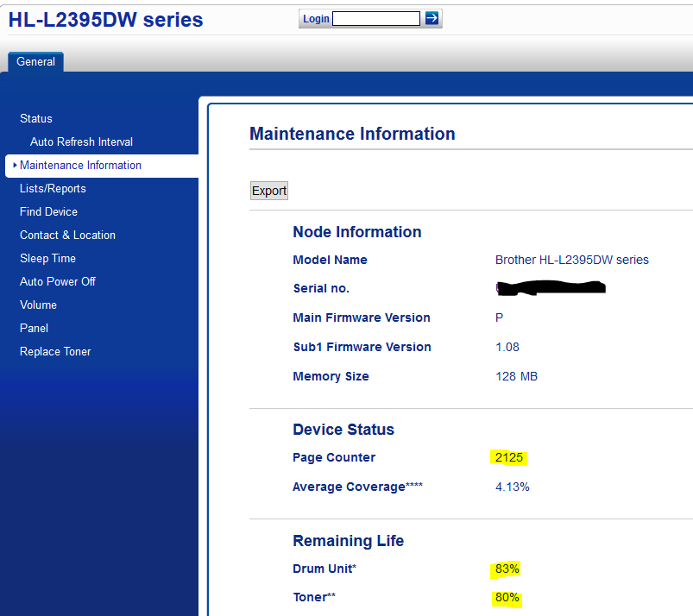Click the Node Information heading
Image resolution: width=693 pixels, height=616 pixels.
click(x=357, y=232)
